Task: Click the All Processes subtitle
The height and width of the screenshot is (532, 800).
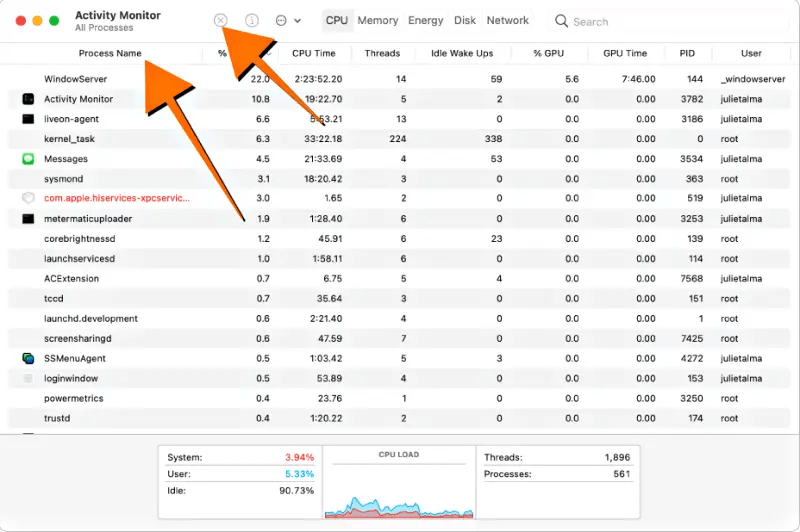Action: [104, 28]
